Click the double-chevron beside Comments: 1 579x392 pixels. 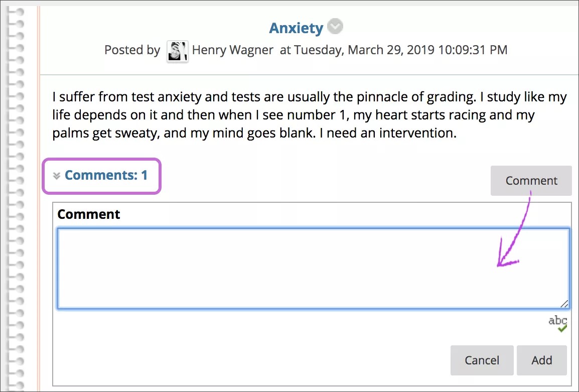click(56, 175)
